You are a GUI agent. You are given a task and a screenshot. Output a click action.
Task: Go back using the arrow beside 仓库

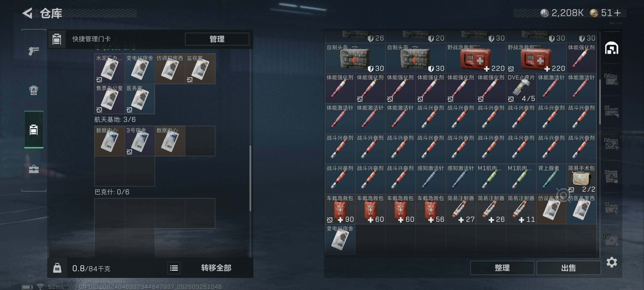pyautogui.click(x=27, y=13)
